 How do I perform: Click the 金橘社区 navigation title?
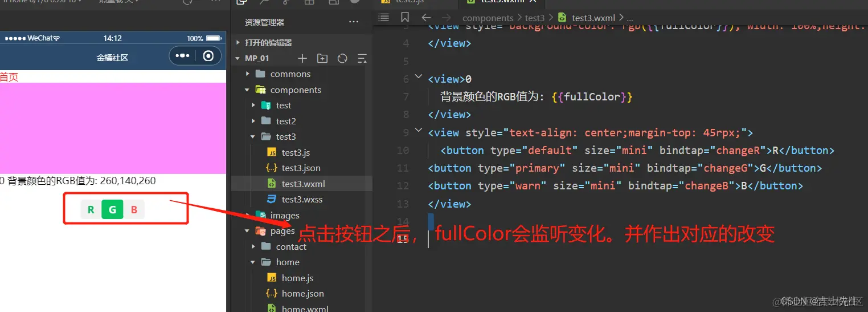pyautogui.click(x=112, y=58)
